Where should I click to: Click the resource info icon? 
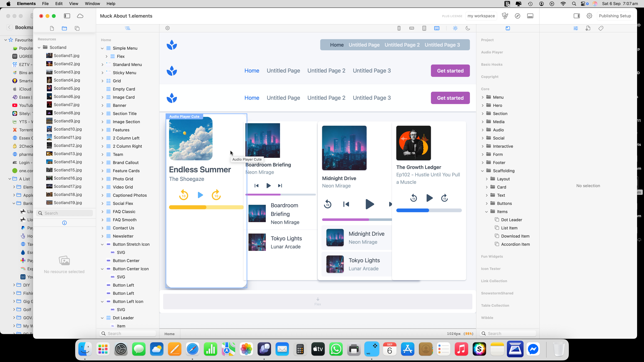[64, 223]
